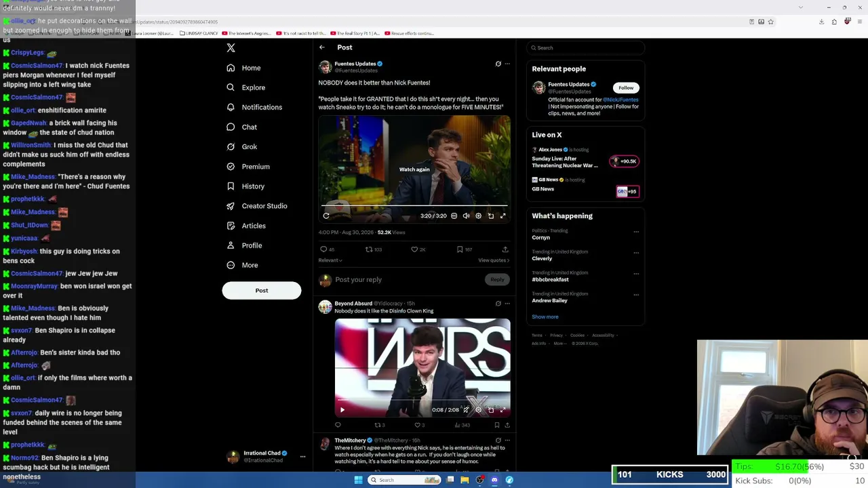Share the main Fuentes Updates post
This screenshot has width=868, height=488.
click(x=505, y=249)
